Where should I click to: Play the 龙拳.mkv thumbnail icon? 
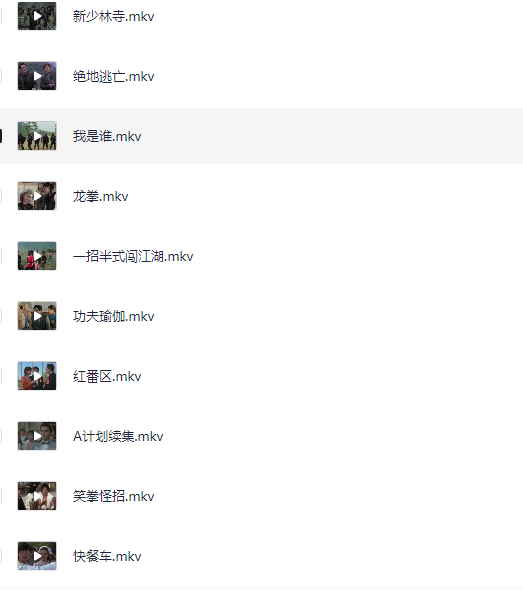pyautogui.click(x=37, y=196)
